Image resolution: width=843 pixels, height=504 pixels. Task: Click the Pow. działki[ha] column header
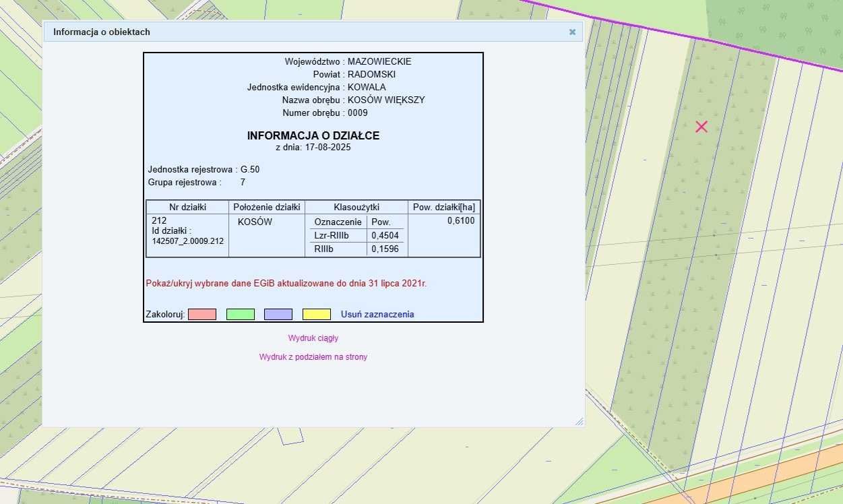[444, 207]
